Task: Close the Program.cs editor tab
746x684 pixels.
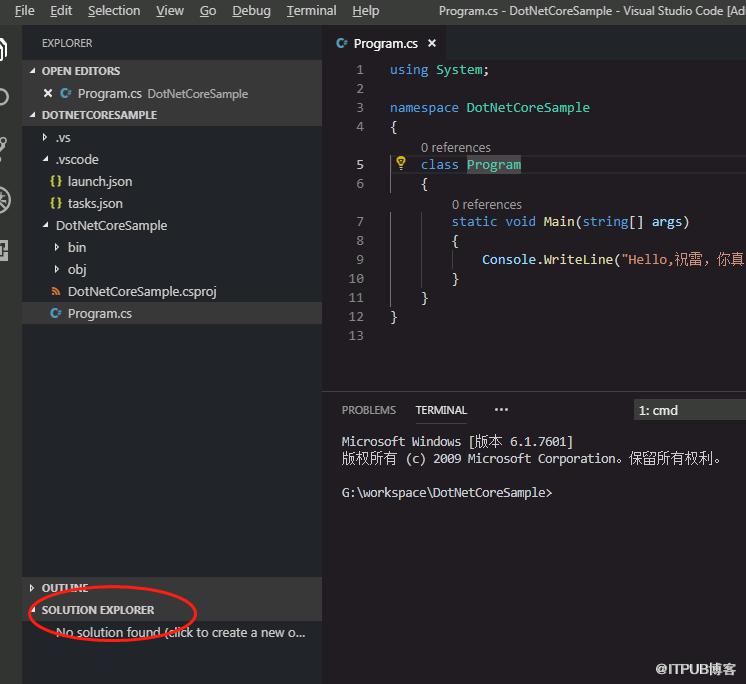Action: click(432, 43)
